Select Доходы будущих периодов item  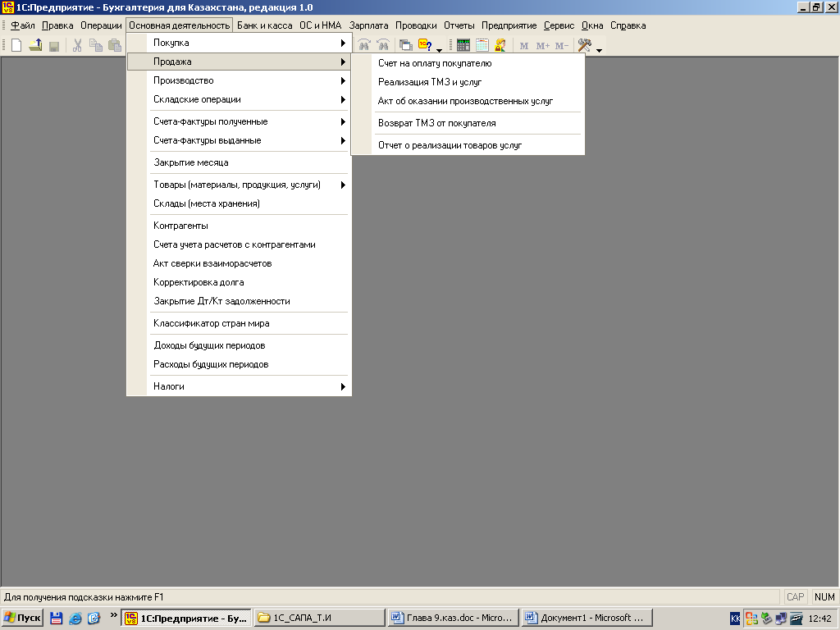(239, 345)
